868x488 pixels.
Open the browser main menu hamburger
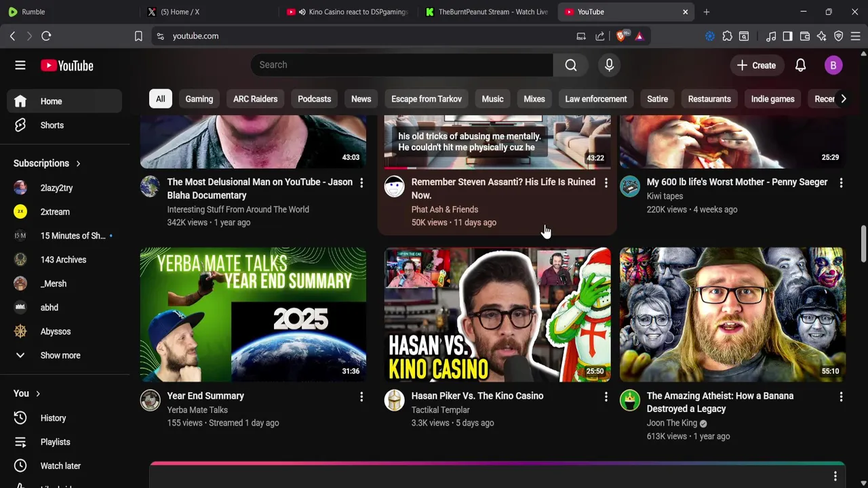pyautogui.click(x=855, y=36)
